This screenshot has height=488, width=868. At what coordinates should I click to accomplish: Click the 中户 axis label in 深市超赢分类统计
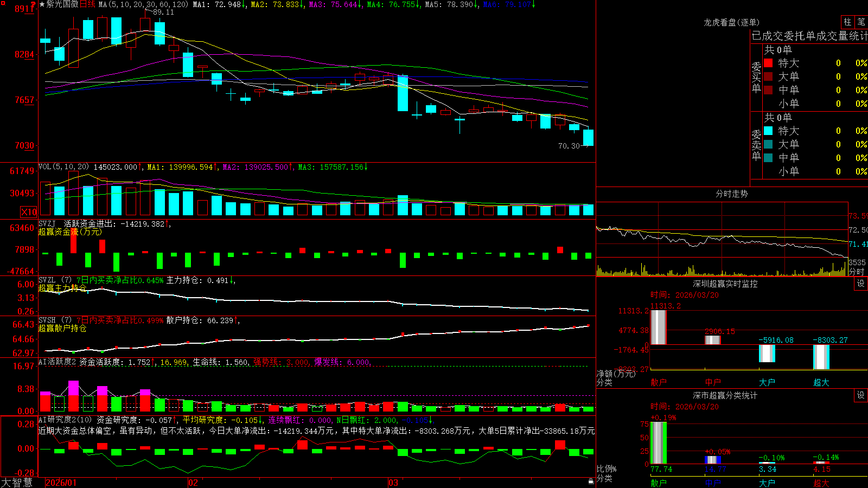[x=713, y=483]
